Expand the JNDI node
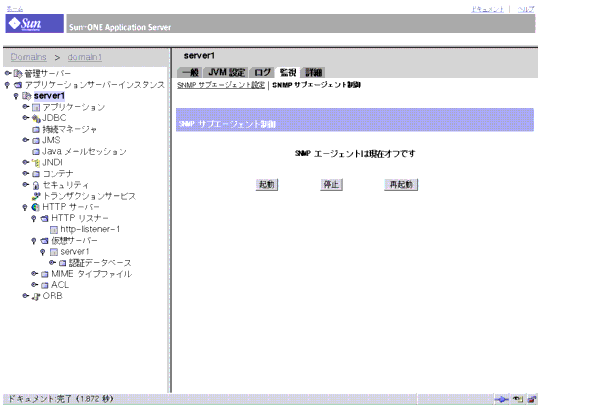The width and height of the screenshot is (612, 414). (x=26, y=162)
